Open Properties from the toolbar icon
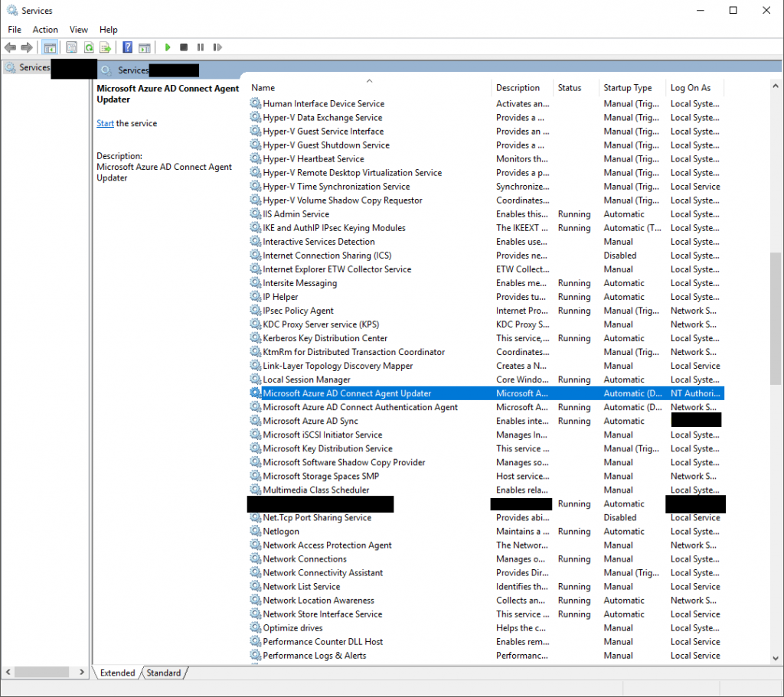The width and height of the screenshot is (784, 697). 71,47
